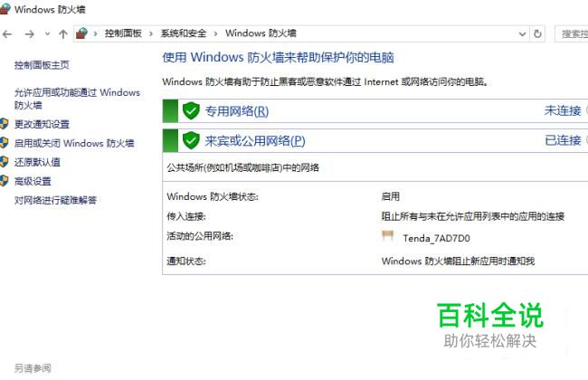Select the Tenda_7AD7D0 network name
Viewport: 588px width, 380px height.
coord(436,239)
